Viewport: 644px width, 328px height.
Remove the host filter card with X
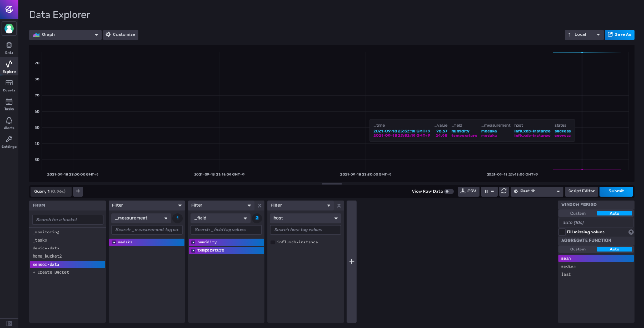pos(339,206)
